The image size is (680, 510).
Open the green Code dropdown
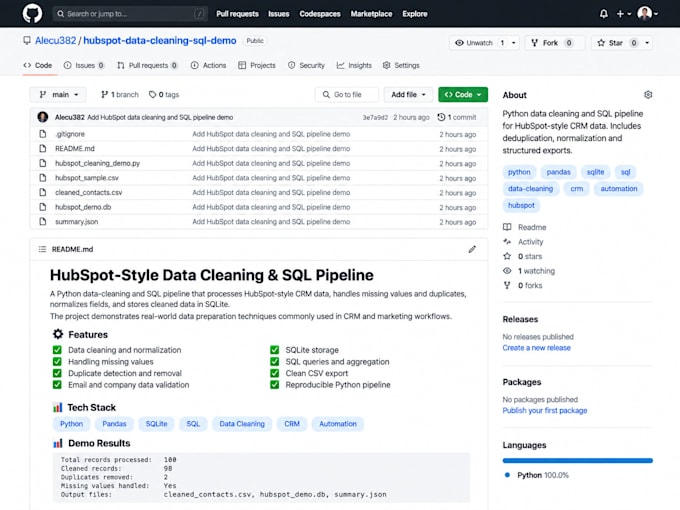pyautogui.click(x=463, y=95)
